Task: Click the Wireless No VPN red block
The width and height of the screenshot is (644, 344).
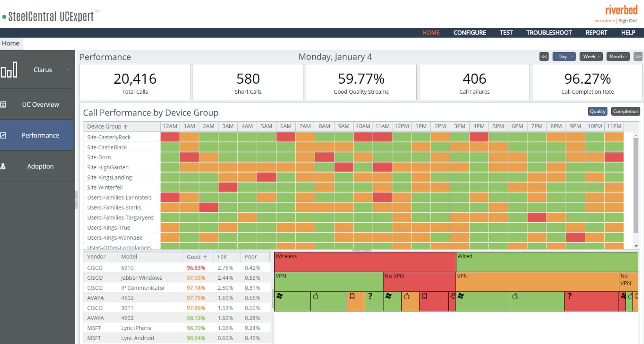Action: click(x=419, y=281)
